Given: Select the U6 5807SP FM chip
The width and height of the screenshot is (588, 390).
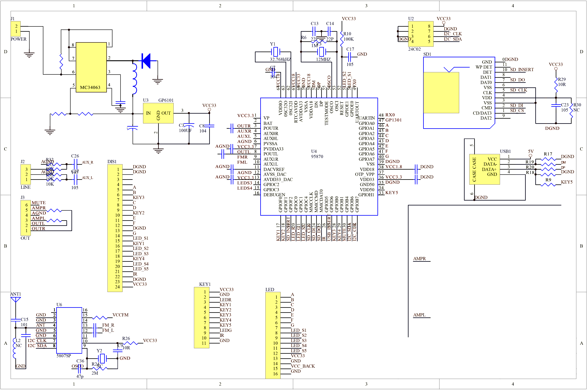Looking at the screenshot, I should click(x=69, y=330).
